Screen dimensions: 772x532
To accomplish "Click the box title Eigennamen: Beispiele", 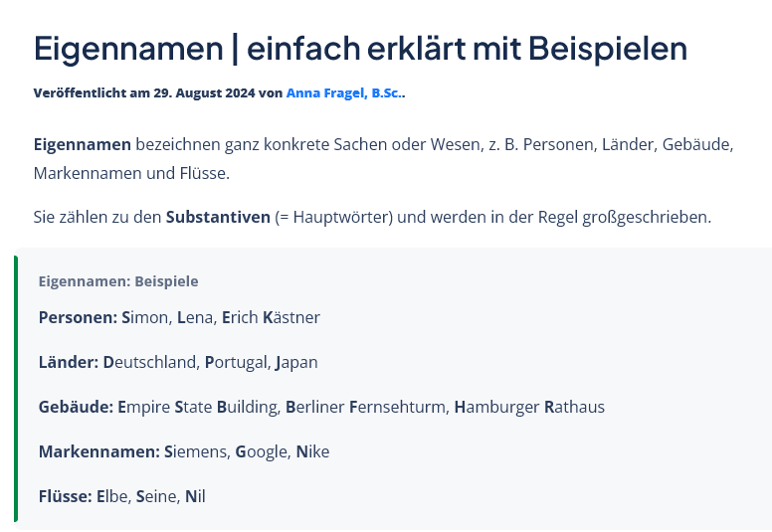I will (118, 281).
